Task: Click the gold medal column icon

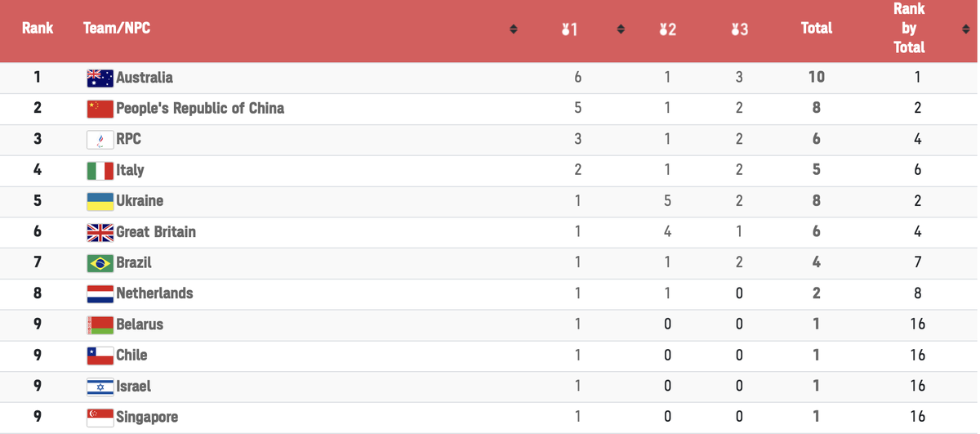Action: [569, 29]
